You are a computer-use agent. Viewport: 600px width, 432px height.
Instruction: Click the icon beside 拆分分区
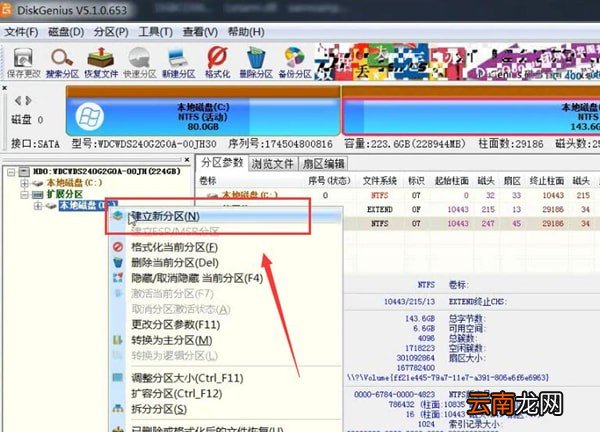[x=118, y=409]
